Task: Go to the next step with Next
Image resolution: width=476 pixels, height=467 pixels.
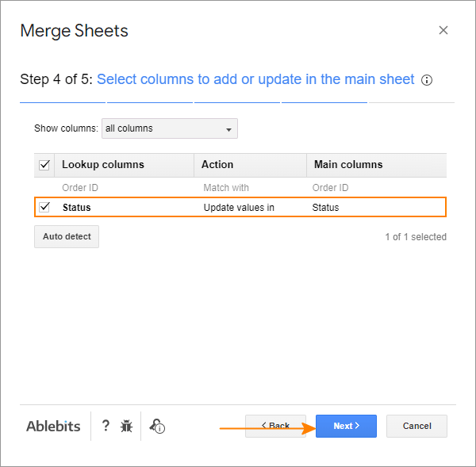Action: pyautogui.click(x=346, y=426)
